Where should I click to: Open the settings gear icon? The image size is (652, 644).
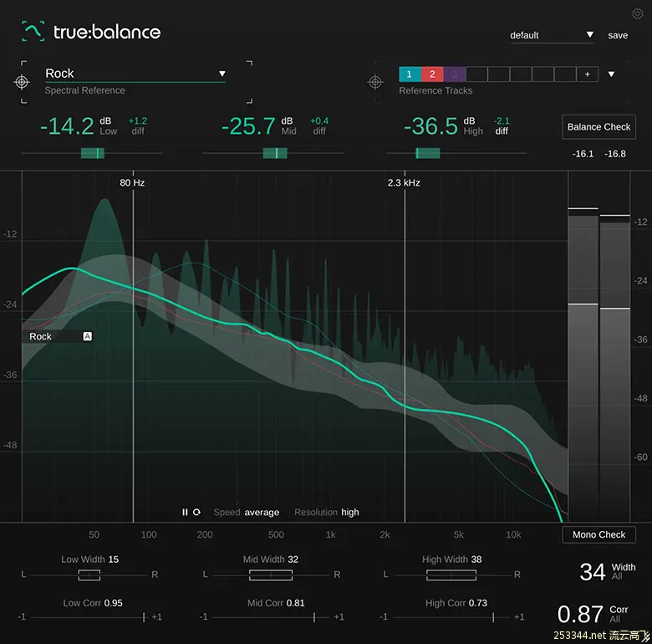pyautogui.click(x=637, y=13)
